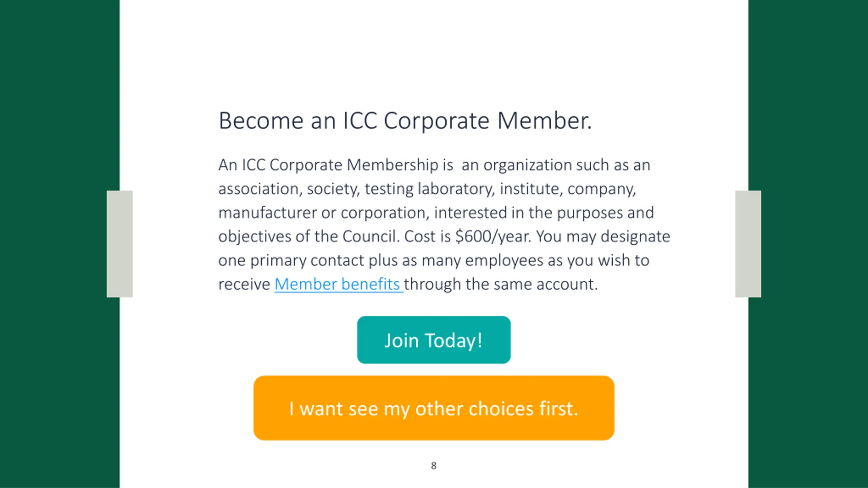The image size is (868, 488).
Task: Select the 'Become an ICC Corporate Member.' heading
Action: [405, 121]
